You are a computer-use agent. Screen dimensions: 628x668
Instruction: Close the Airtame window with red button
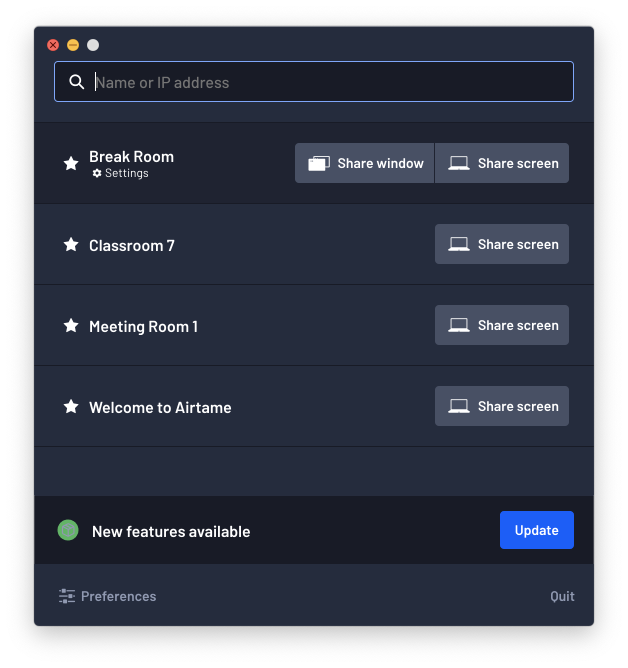coord(53,45)
